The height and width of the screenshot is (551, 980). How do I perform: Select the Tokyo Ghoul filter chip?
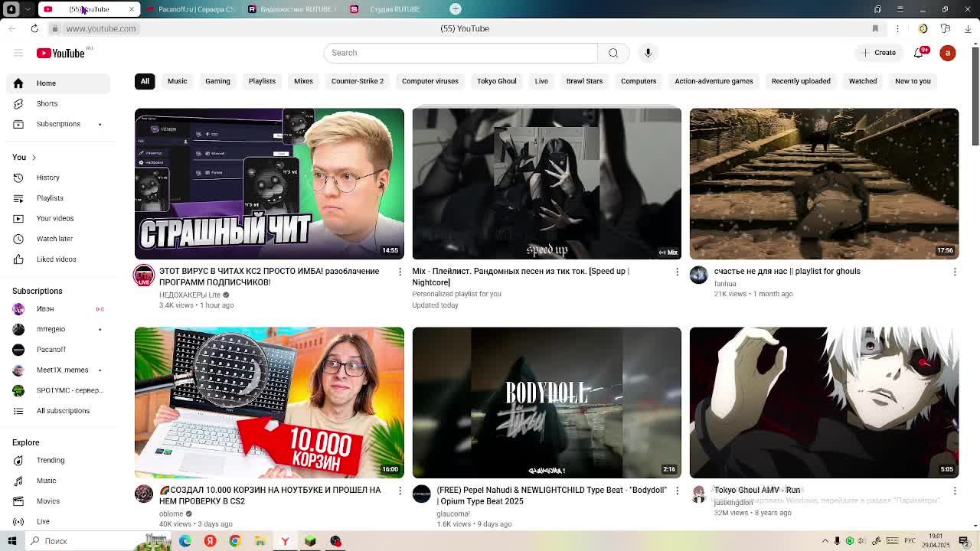[497, 81]
